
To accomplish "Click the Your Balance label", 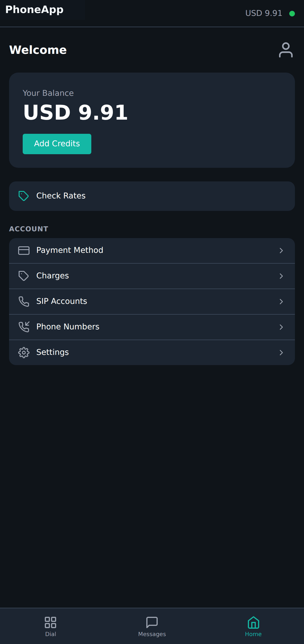I will tap(48, 93).
